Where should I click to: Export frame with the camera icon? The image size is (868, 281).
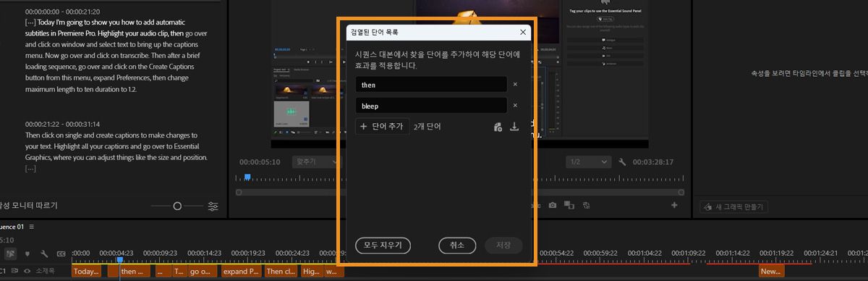click(552, 206)
